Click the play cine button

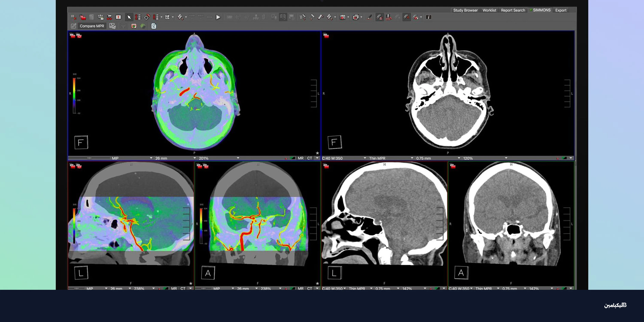pyautogui.click(x=218, y=17)
